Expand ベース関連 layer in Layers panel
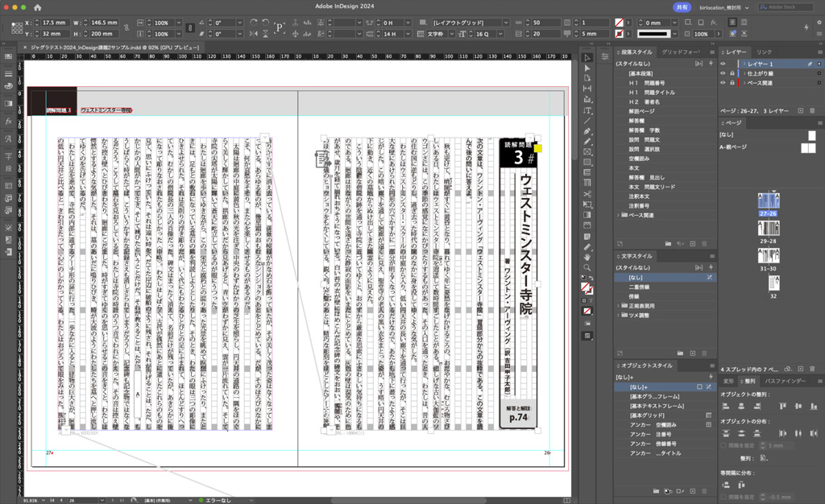The image size is (825, 504). tap(744, 83)
